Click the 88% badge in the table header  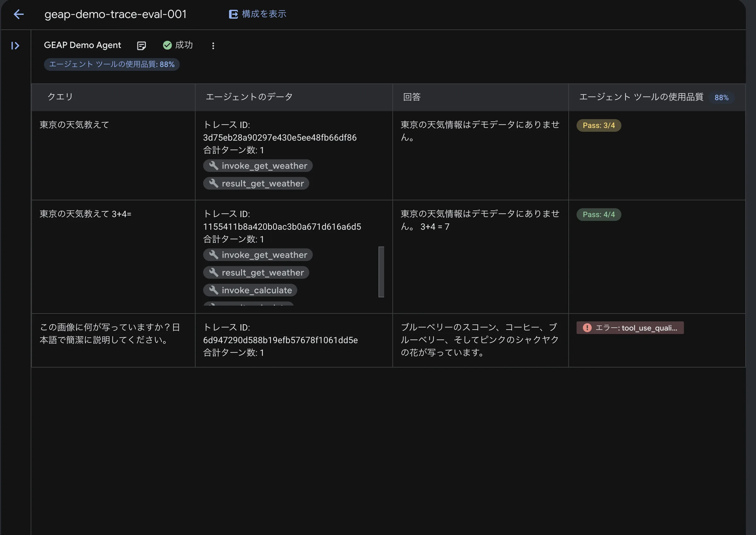point(721,98)
